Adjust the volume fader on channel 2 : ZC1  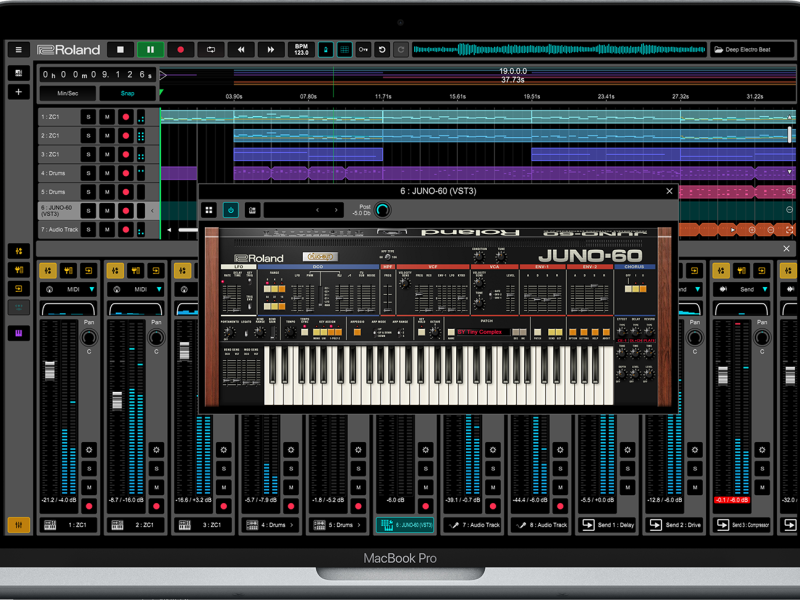coord(117,401)
